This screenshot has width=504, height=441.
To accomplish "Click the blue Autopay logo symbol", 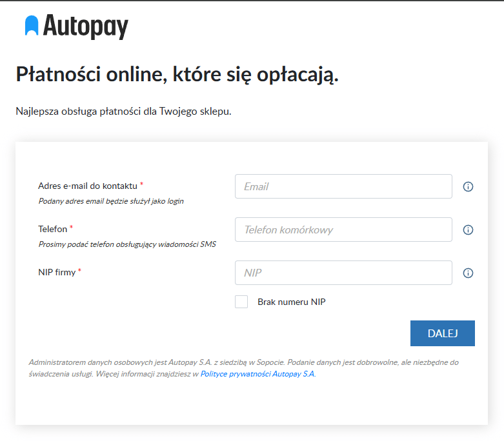I will [x=32, y=25].
